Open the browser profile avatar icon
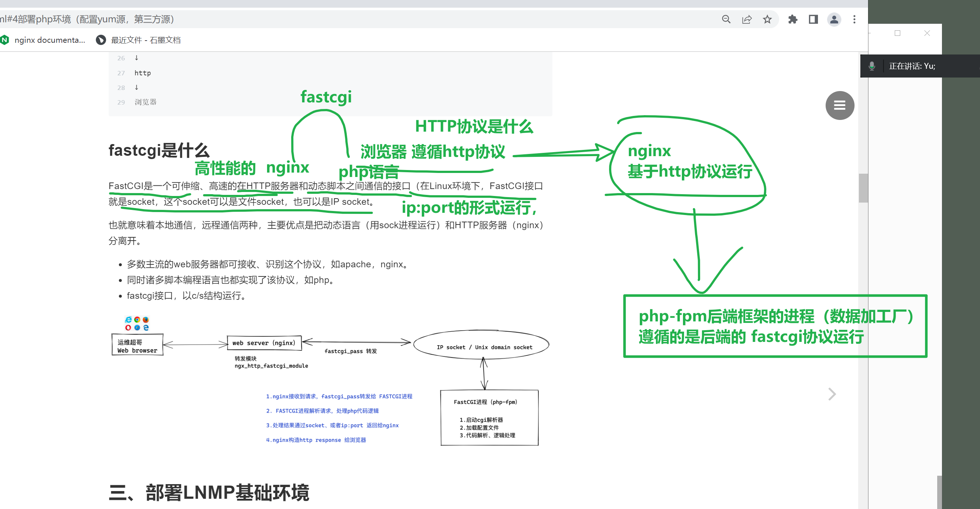Viewport: 980px width, 509px height. 834,19
